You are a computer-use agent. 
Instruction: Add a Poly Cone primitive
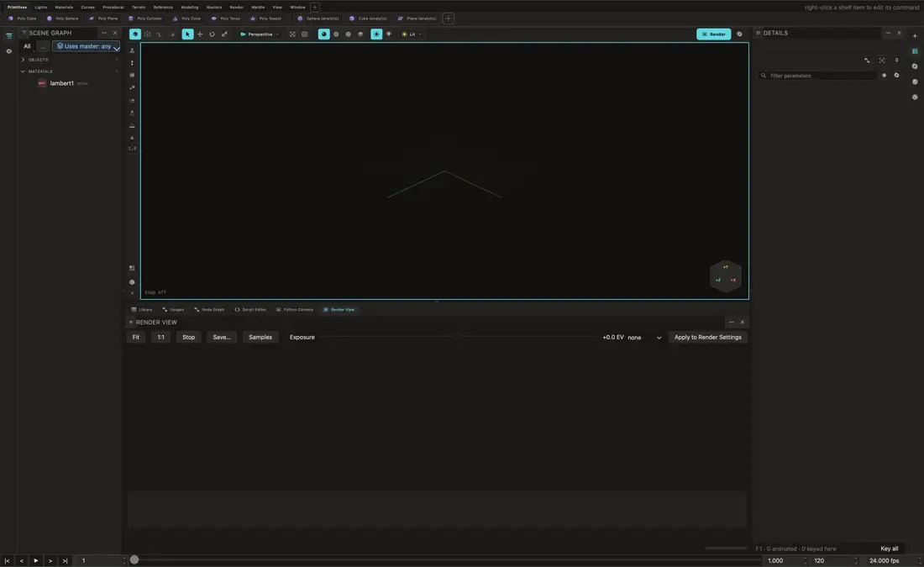click(186, 18)
